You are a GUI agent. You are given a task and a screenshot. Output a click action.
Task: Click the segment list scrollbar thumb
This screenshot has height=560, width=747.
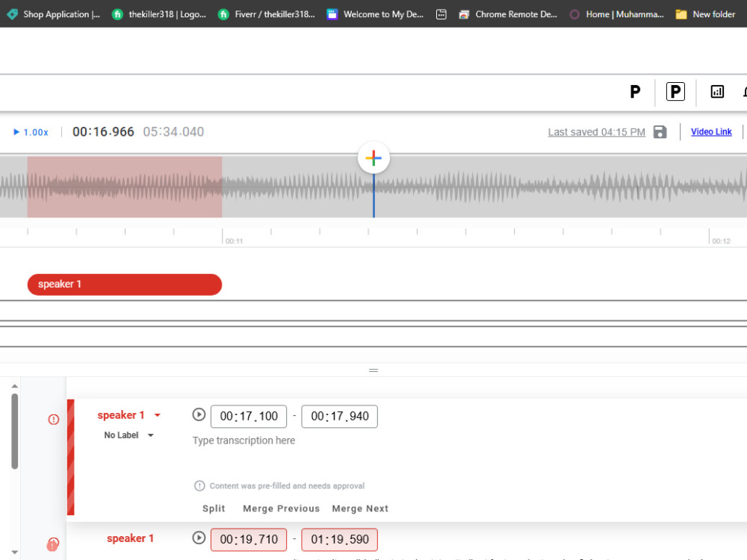pos(15,431)
